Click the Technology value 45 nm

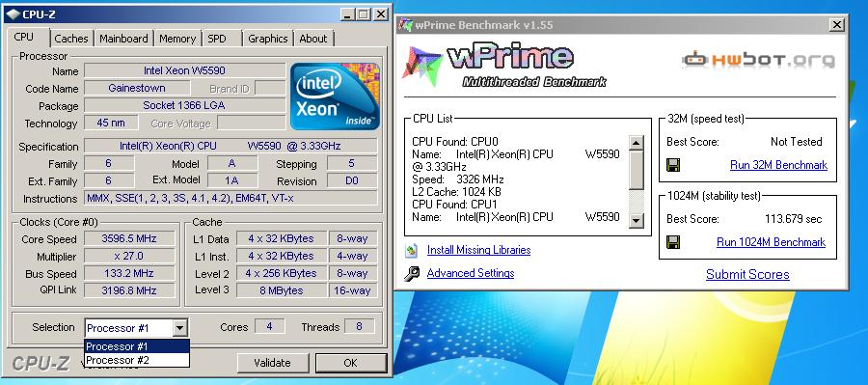(x=111, y=123)
